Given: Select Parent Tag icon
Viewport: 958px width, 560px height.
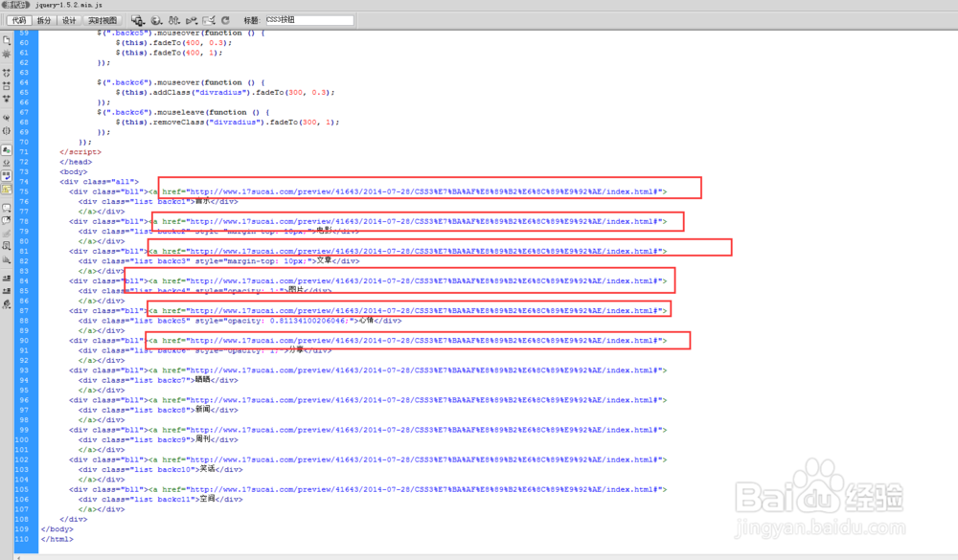Looking at the screenshot, I should pos(7,117).
